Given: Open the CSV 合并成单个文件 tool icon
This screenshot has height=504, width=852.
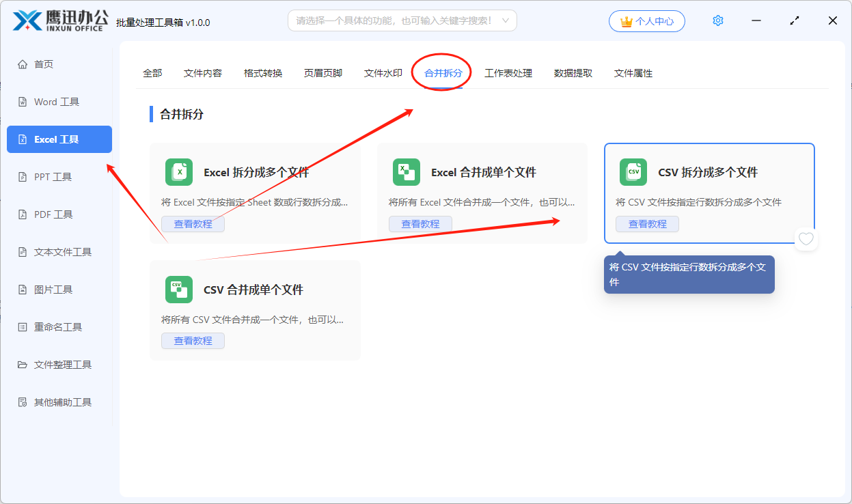Looking at the screenshot, I should point(178,290).
